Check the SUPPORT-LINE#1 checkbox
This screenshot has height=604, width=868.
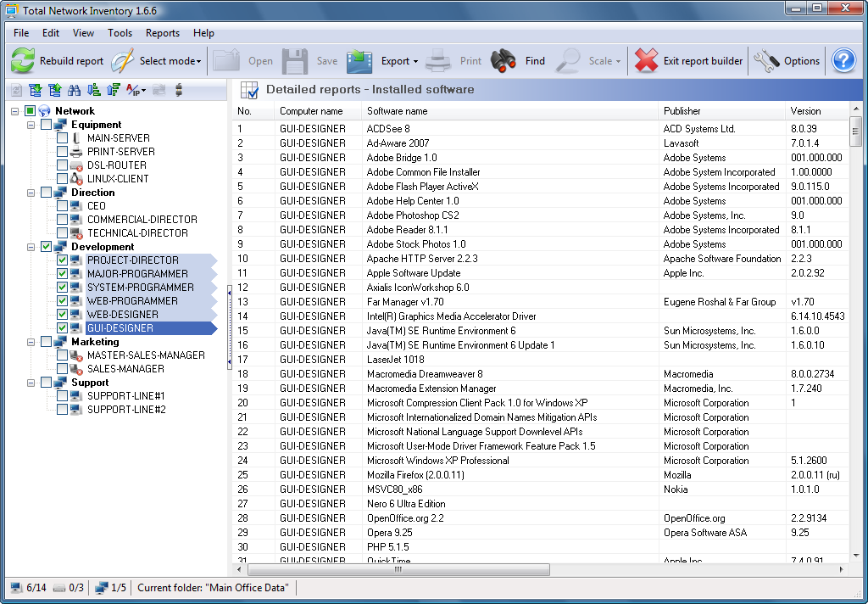point(62,395)
